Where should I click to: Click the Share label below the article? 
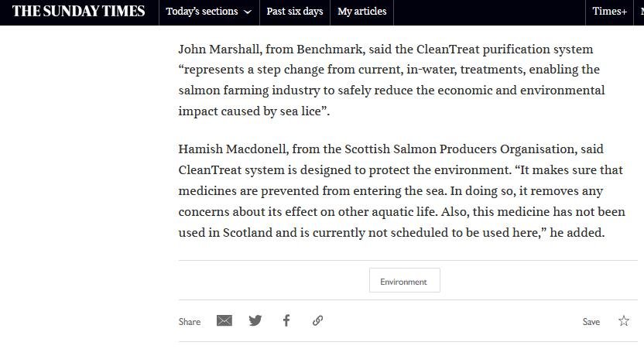click(x=190, y=322)
